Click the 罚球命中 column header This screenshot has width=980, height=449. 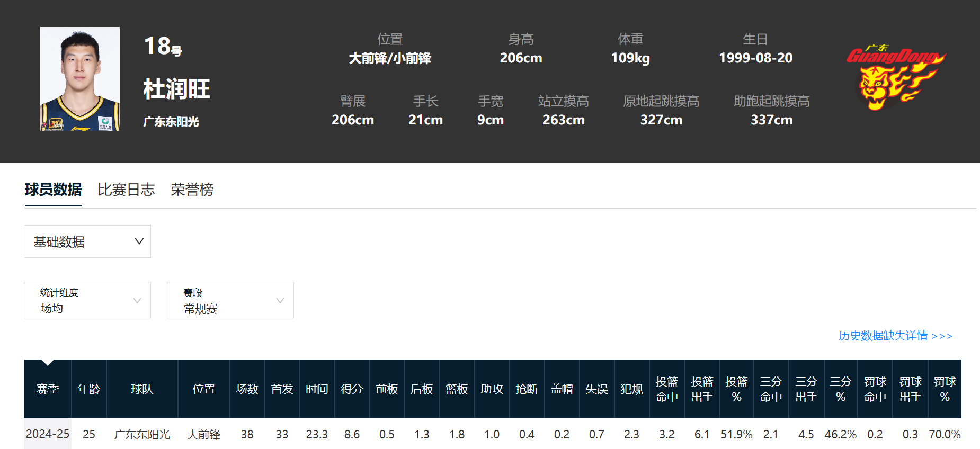click(x=875, y=389)
